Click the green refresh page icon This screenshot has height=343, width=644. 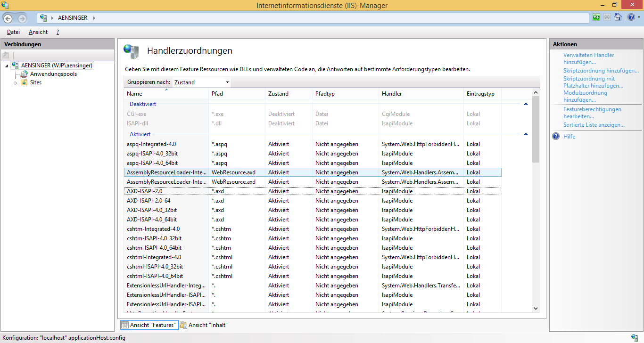click(x=597, y=17)
